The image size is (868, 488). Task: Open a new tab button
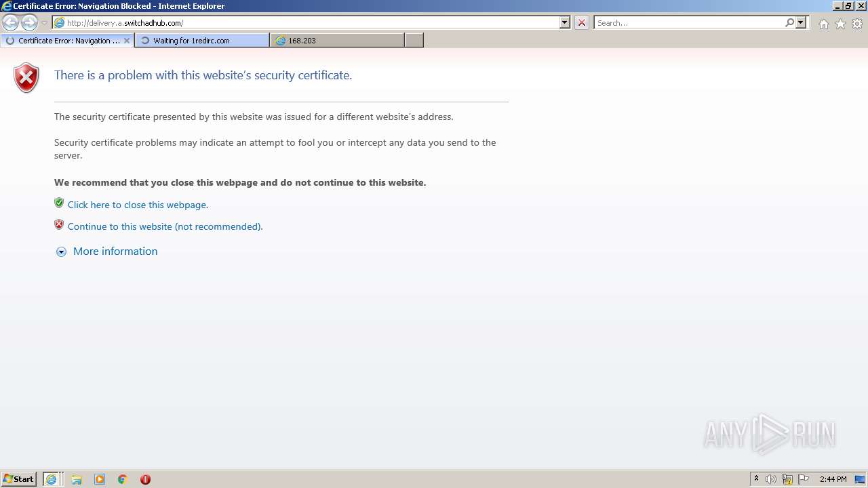coord(414,41)
